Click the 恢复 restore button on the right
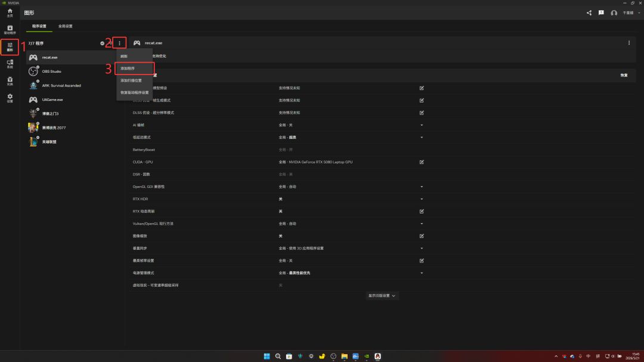Viewport: 644px width, 362px height. tap(624, 75)
